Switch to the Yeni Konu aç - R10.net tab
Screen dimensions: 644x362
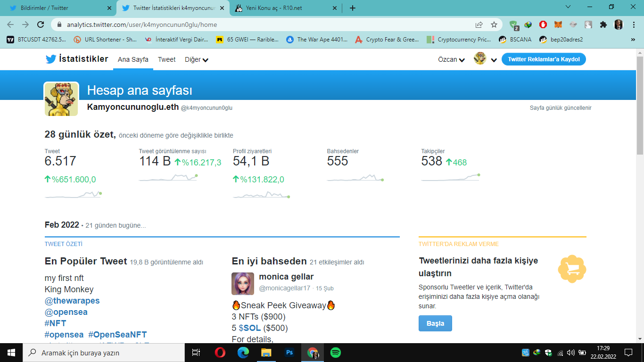pos(285,8)
